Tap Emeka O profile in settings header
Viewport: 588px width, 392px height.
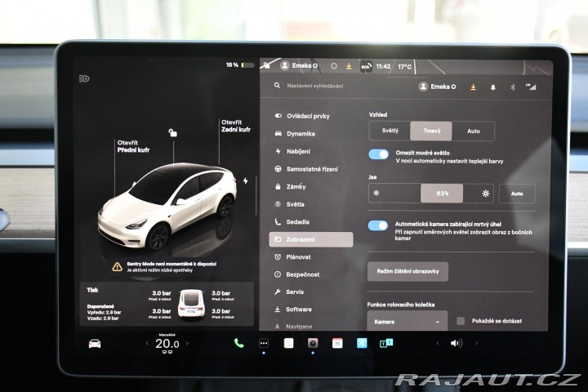tap(437, 87)
